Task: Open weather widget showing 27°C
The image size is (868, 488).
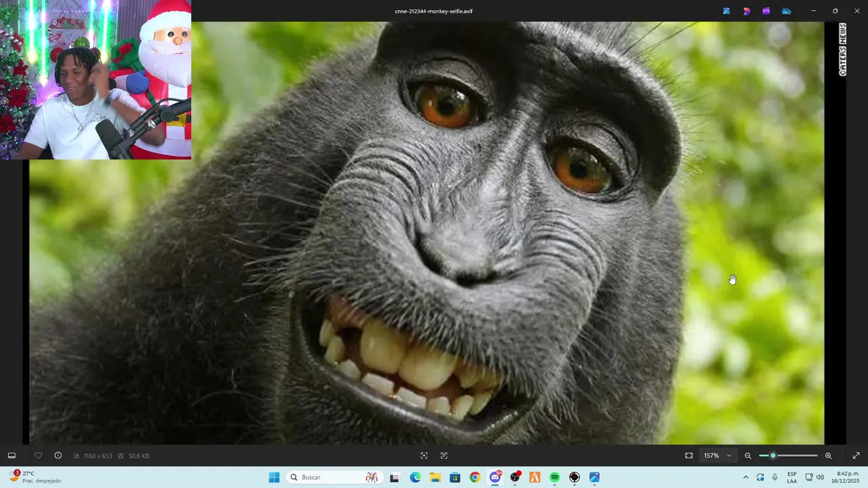Action: (x=35, y=477)
